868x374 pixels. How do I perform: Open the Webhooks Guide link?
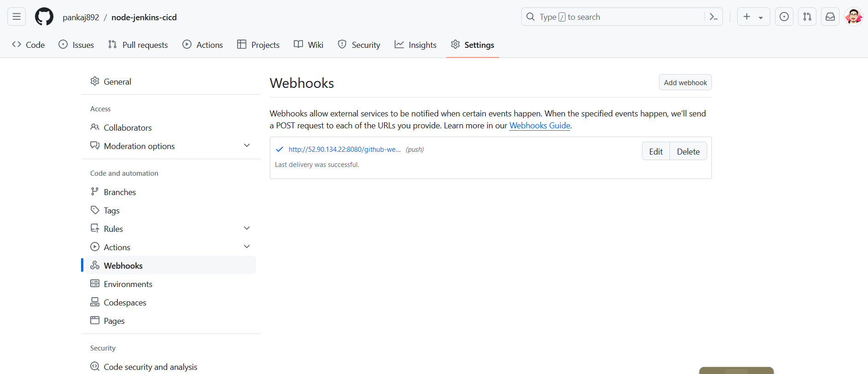click(x=540, y=126)
